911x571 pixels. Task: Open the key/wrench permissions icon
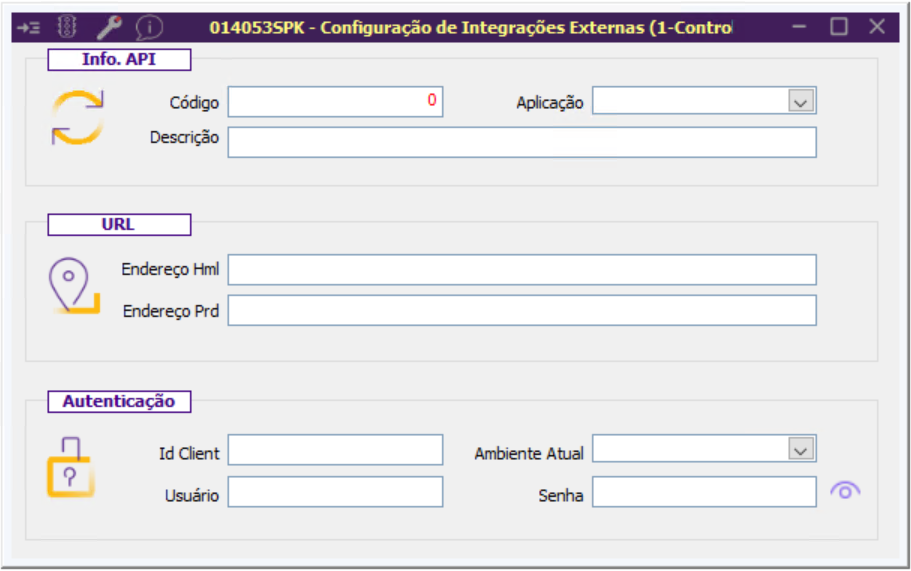click(108, 27)
